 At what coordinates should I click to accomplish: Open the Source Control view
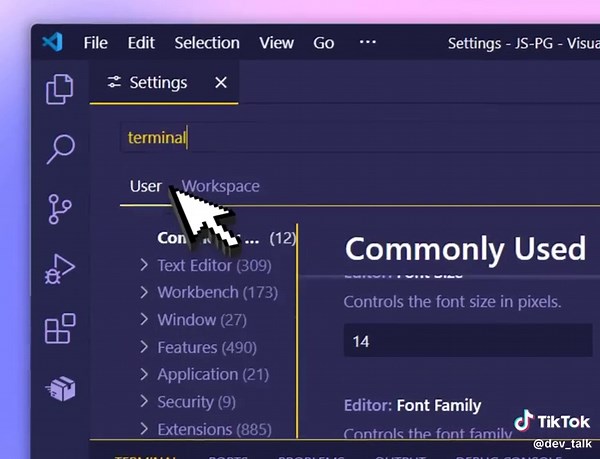coord(60,209)
